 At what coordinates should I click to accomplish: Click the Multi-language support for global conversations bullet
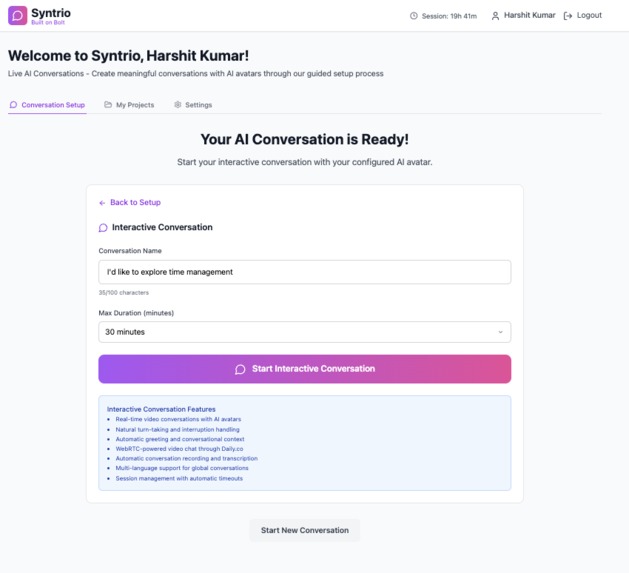(x=182, y=468)
